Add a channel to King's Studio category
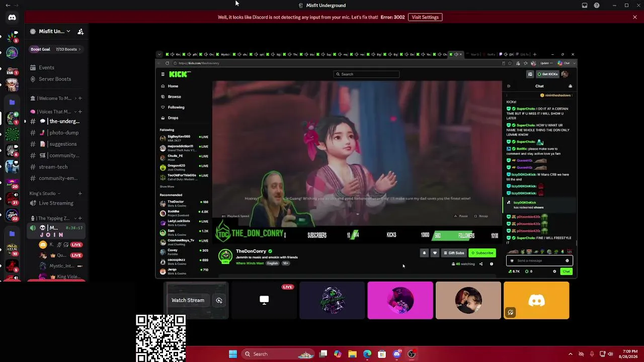The height and width of the screenshot is (362, 644). 80,194
